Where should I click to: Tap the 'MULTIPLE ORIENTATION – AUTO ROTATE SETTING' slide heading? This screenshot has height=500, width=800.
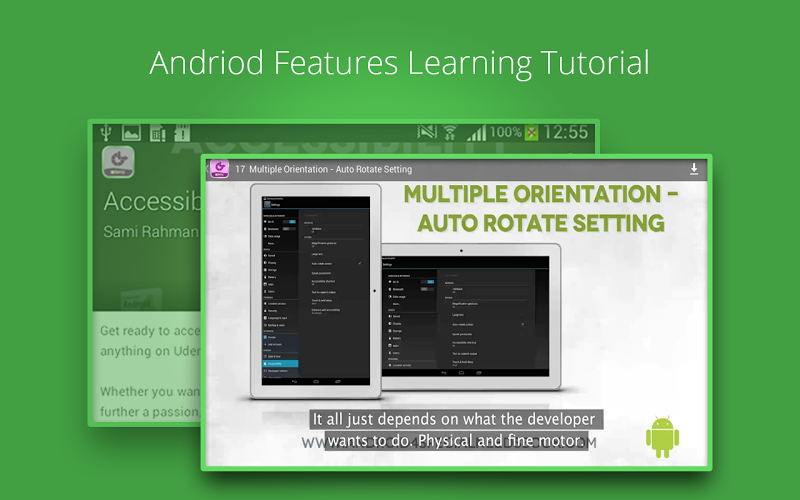point(541,208)
